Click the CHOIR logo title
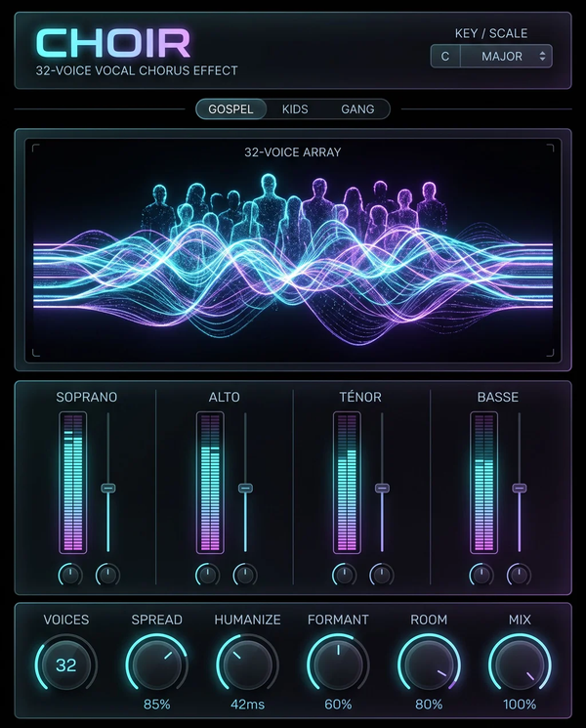This screenshot has height=728, width=586. [x=113, y=43]
